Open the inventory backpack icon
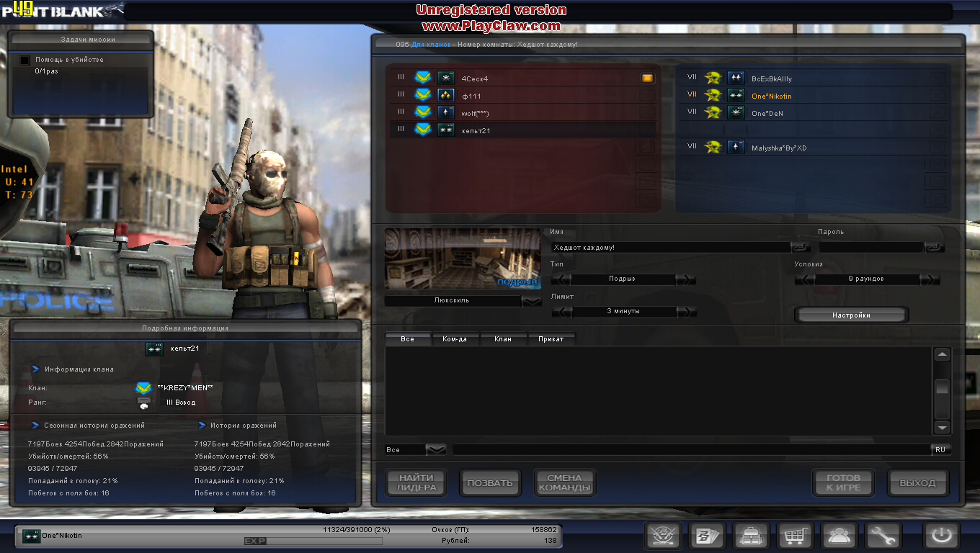 tap(750, 536)
